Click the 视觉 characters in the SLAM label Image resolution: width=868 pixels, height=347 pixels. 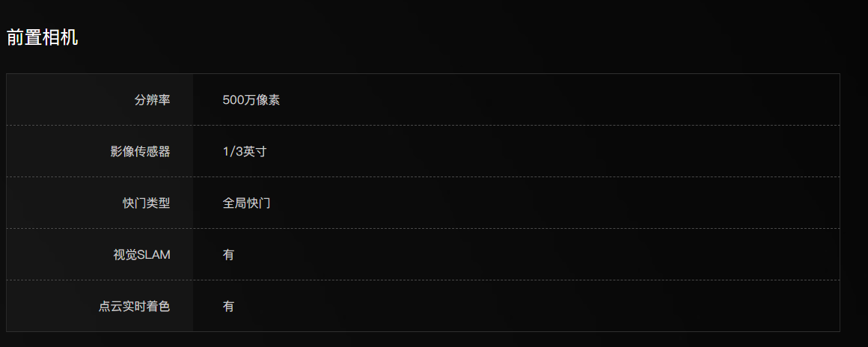pyautogui.click(x=125, y=255)
